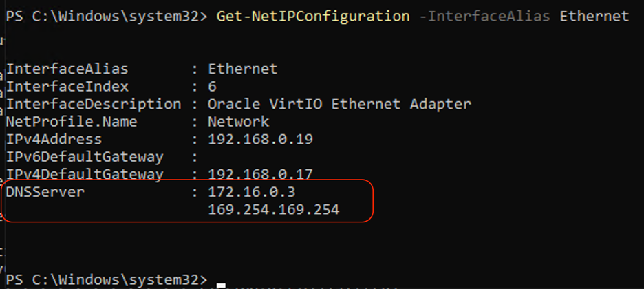Click the InterfaceAlias property label
644x289 pixels.
pyautogui.click(x=67, y=69)
